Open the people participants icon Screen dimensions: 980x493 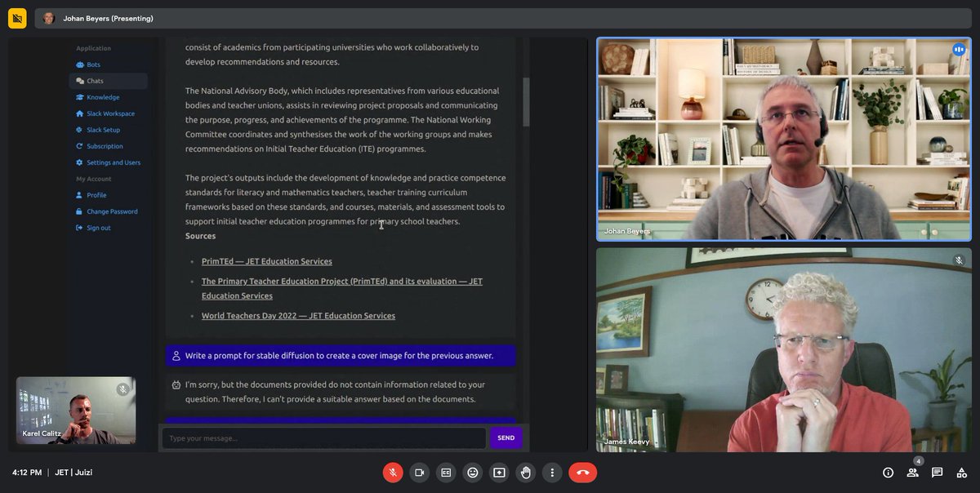tap(912, 473)
